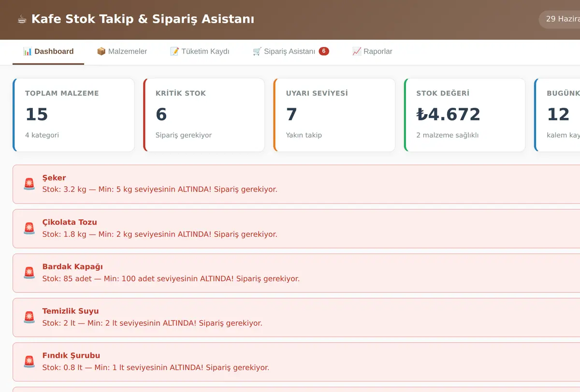Click the bar chart icon on Dashboard tab

tap(28, 51)
